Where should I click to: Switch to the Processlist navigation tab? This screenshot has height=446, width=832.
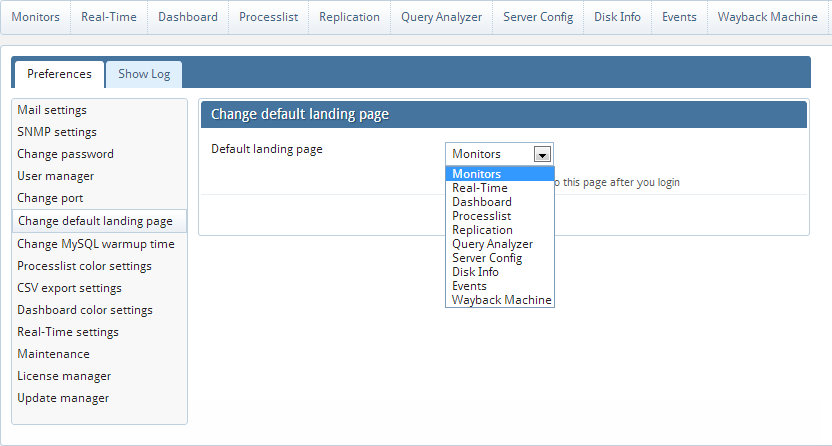coord(268,17)
